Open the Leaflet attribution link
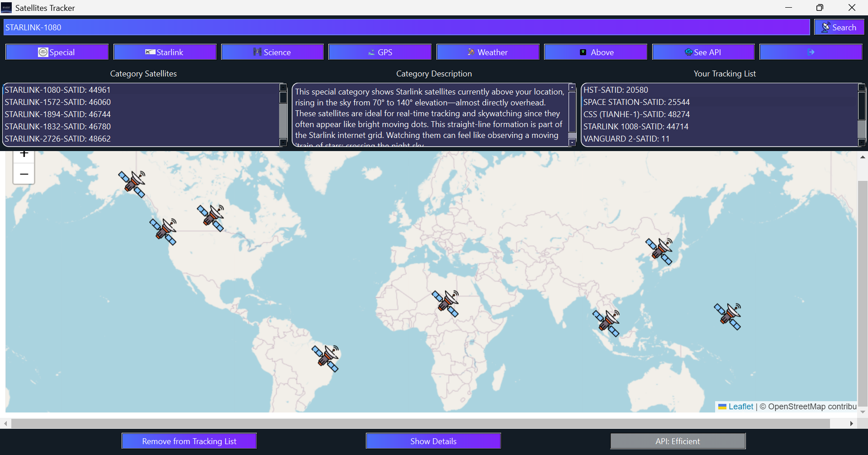 pos(740,406)
